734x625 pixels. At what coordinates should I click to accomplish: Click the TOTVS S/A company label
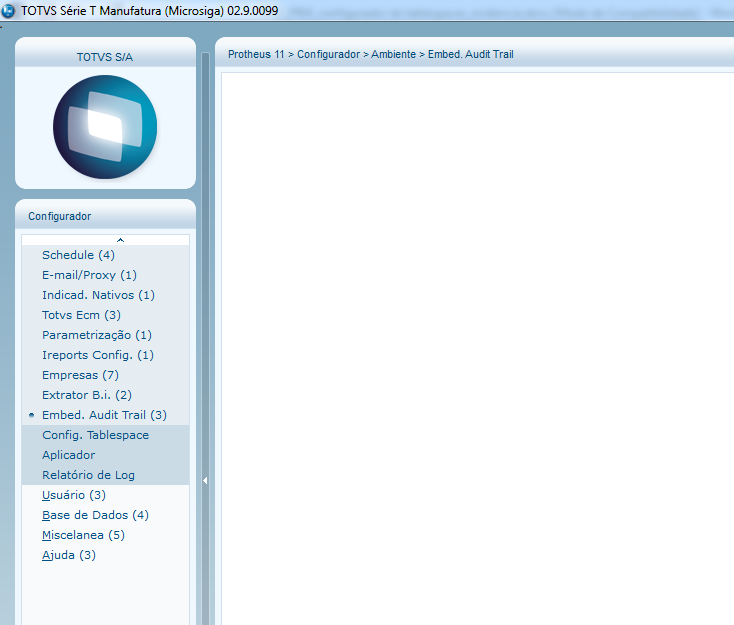pos(105,57)
